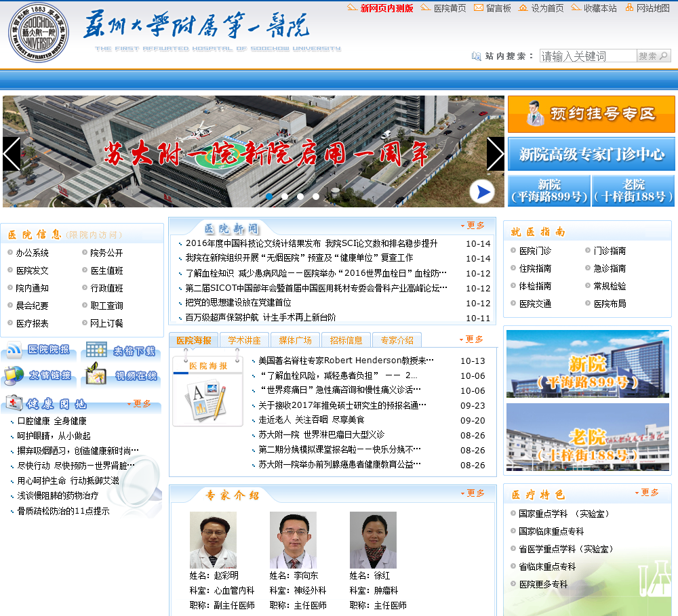678x616 pixels.
Task: Switch to the 招标信息 tab
Action: pyautogui.click(x=346, y=340)
